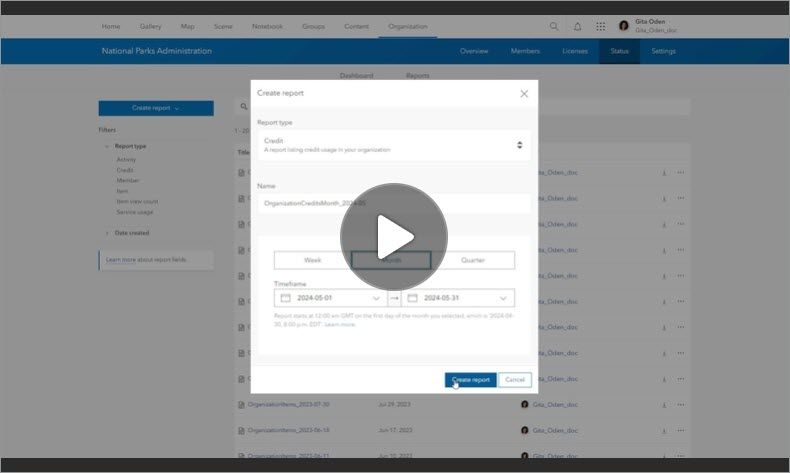The width and height of the screenshot is (790, 473).
Task: Download the Organizationitems_2023-07-30 report
Action: 664,404
